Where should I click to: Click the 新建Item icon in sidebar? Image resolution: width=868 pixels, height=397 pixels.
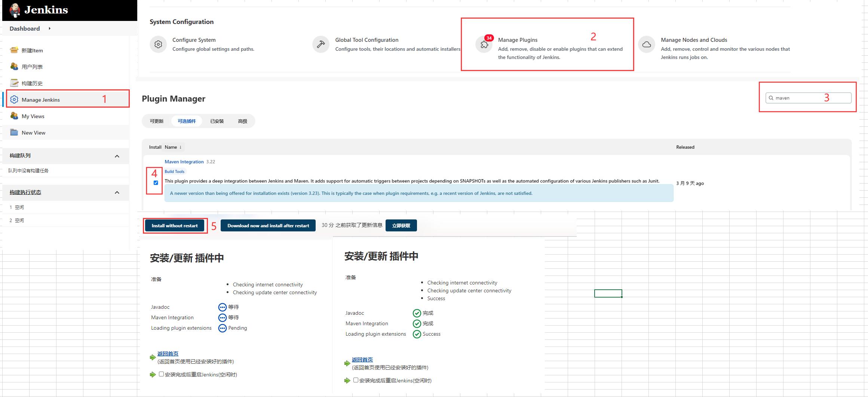(14, 50)
